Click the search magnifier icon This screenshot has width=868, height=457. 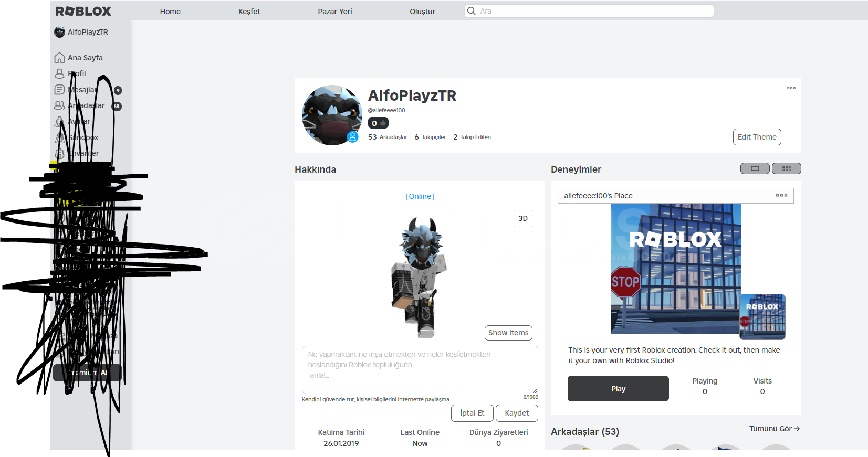pyautogui.click(x=472, y=11)
